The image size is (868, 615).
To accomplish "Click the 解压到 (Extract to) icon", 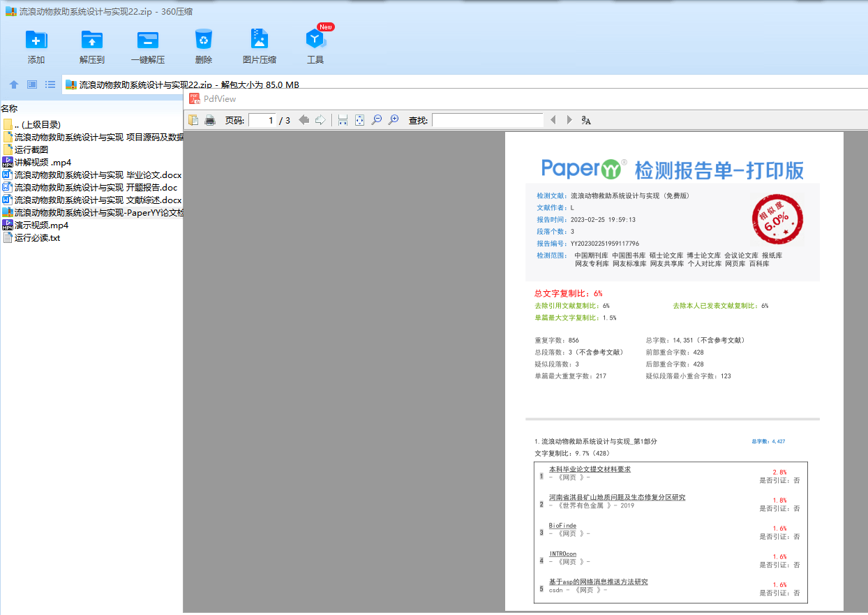I will pyautogui.click(x=92, y=40).
